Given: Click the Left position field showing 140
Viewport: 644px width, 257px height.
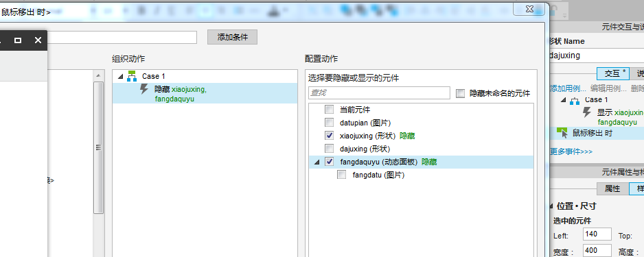Looking at the screenshot, I should coord(597,235).
